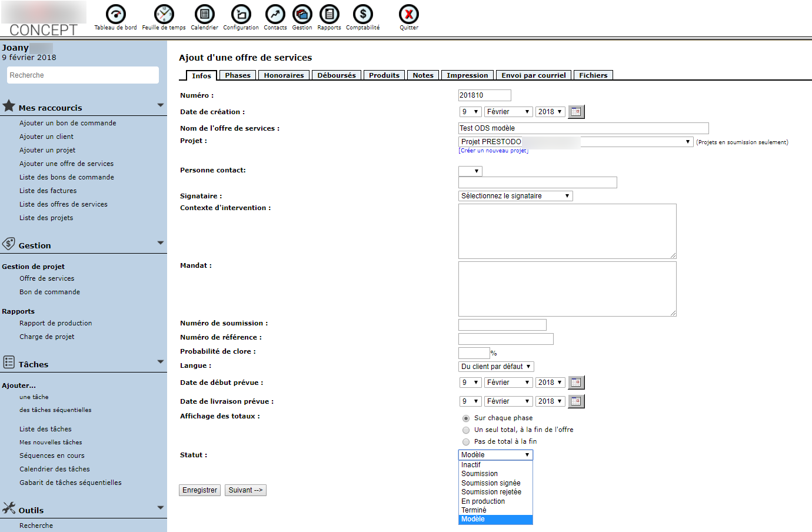The image size is (812, 532).
Task: Open the Signataire dropdown
Action: (515, 196)
